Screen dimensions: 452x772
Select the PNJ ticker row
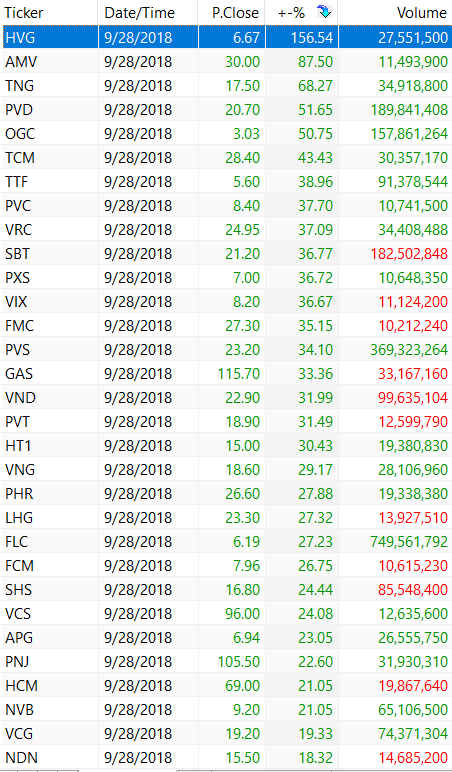click(226, 662)
